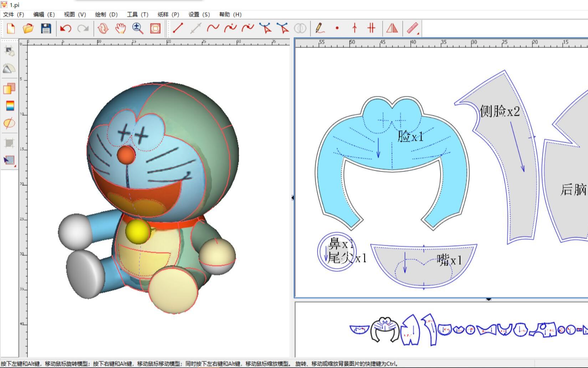Image resolution: width=588 pixels, height=368 pixels.
Task: Click the select-region hand icon in sidebar
Action: tap(9, 51)
